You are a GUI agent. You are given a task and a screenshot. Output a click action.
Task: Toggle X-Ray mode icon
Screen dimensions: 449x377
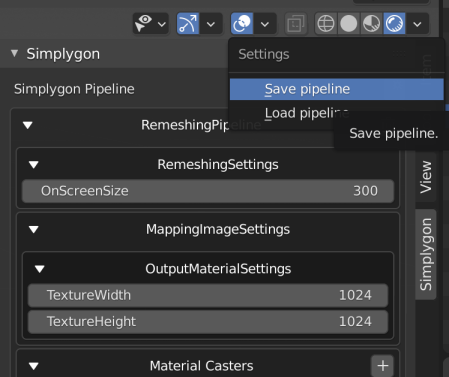pyautogui.click(x=296, y=24)
